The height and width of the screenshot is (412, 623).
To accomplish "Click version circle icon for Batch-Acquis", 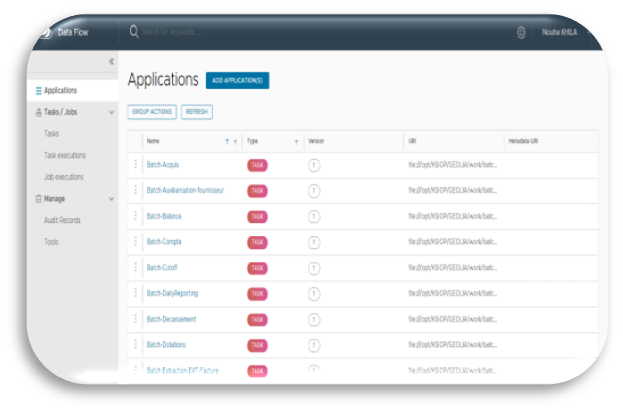I will [314, 165].
